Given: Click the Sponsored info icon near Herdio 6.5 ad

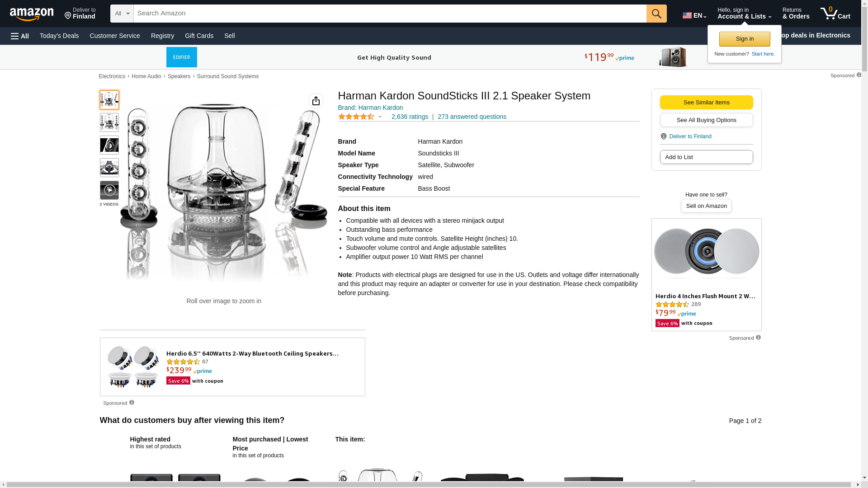Looking at the screenshot, I should [132, 403].
